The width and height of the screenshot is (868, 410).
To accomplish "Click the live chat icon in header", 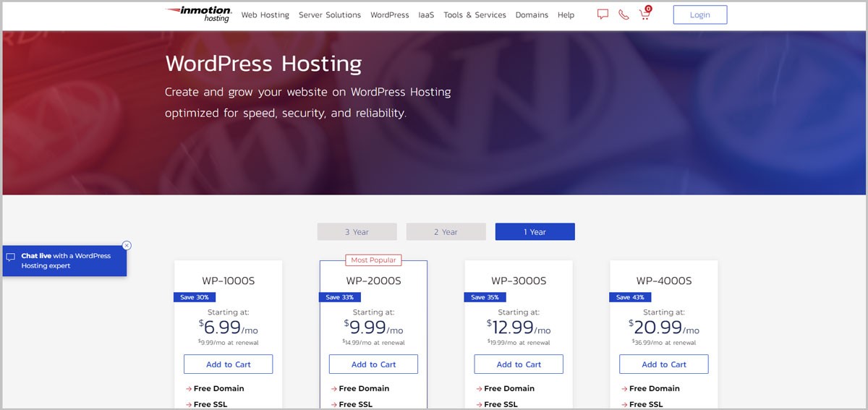I will (603, 14).
